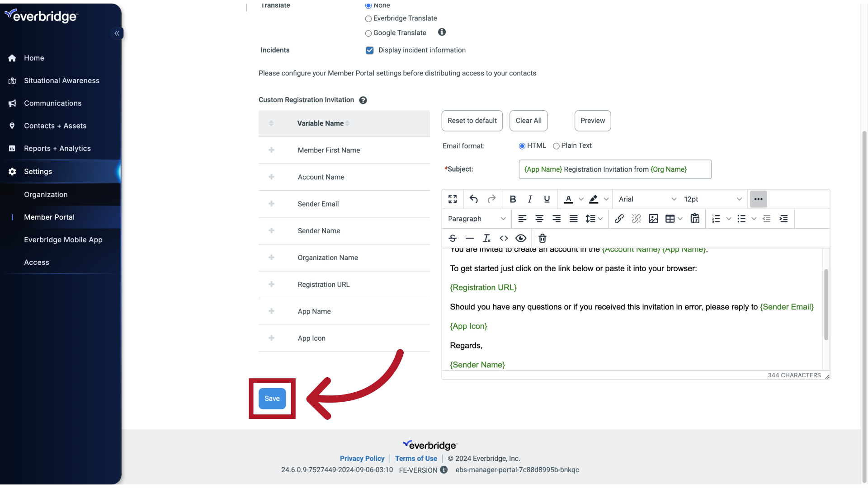
Task: Click the Paste as Text clipboard icon
Action: click(695, 219)
